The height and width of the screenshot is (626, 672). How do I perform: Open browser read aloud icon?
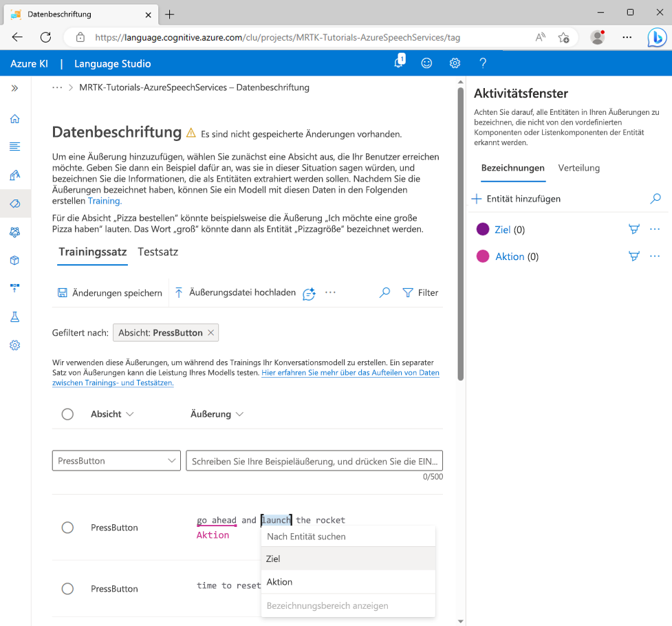541,37
